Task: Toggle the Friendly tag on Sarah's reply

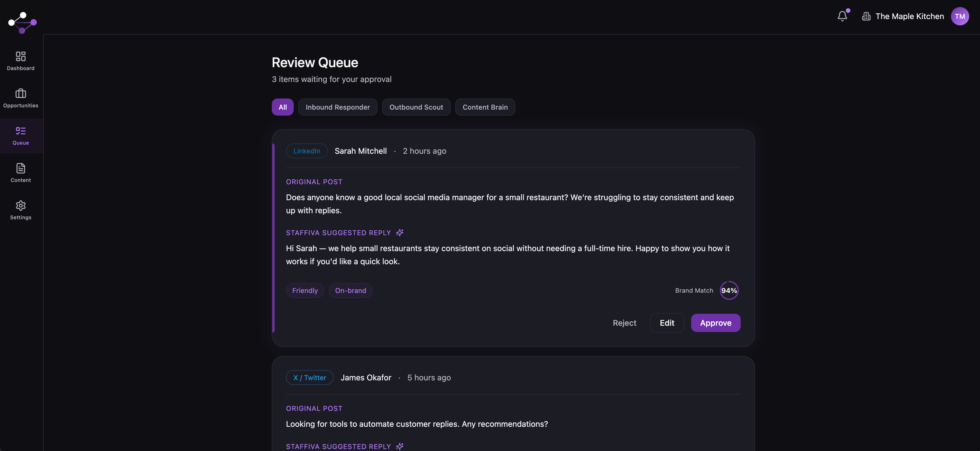Action: click(x=305, y=290)
